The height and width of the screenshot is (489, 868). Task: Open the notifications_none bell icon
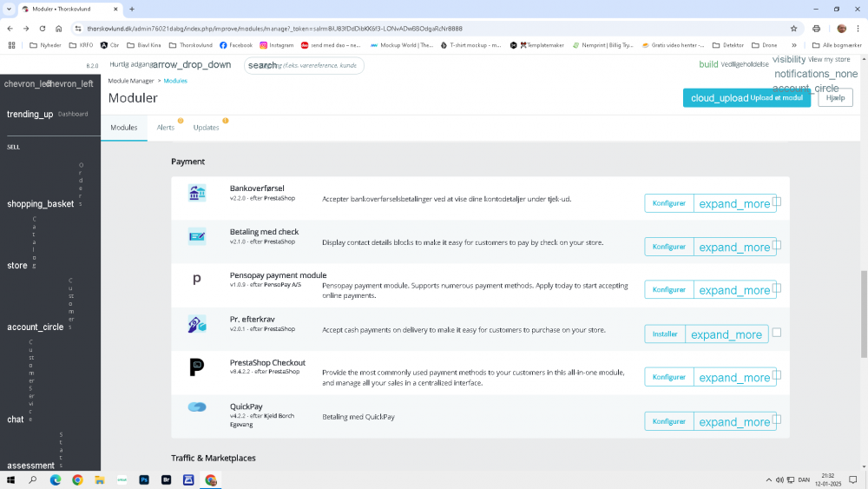pos(815,74)
